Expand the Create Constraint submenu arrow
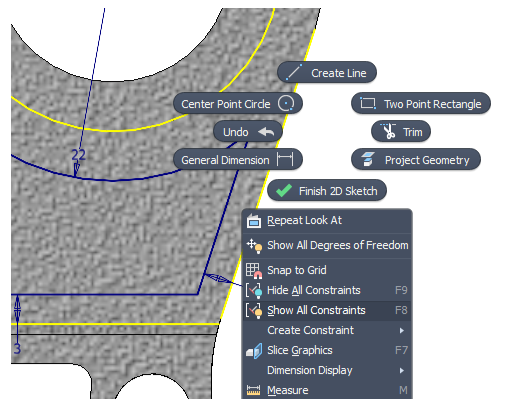This screenshot has height=411, width=508. [402, 330]
